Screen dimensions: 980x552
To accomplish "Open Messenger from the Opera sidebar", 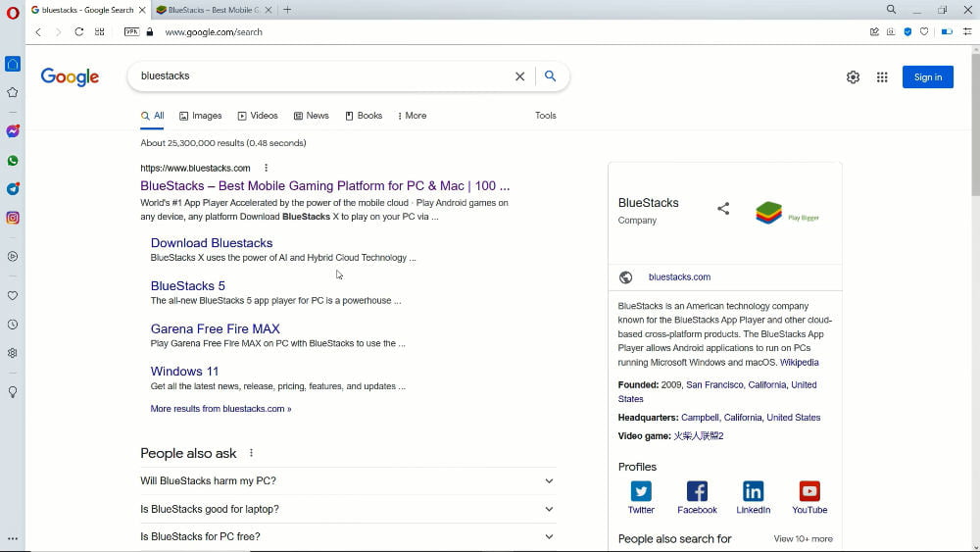I will (13, 131).
